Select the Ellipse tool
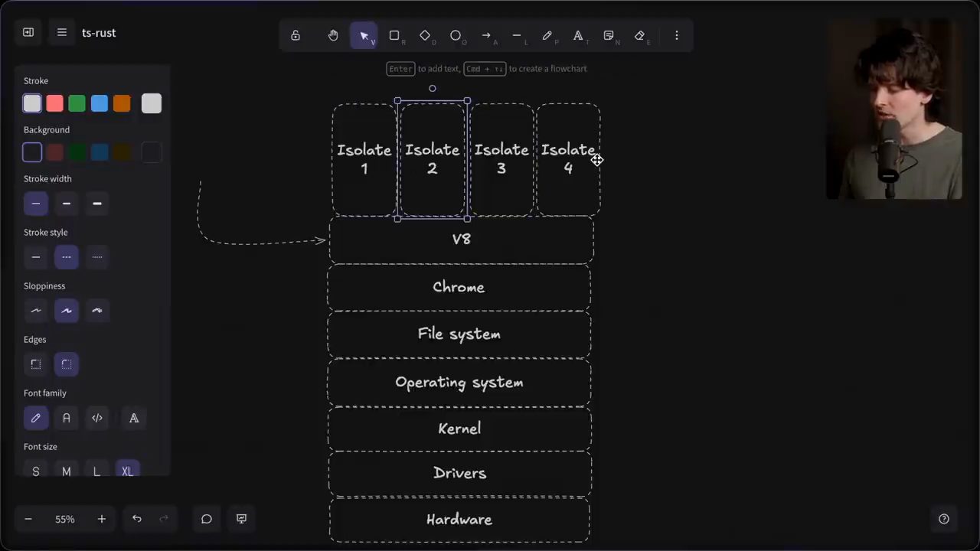Image resolution: width=980 pixels, height=551 pixels. pos(456,35)
